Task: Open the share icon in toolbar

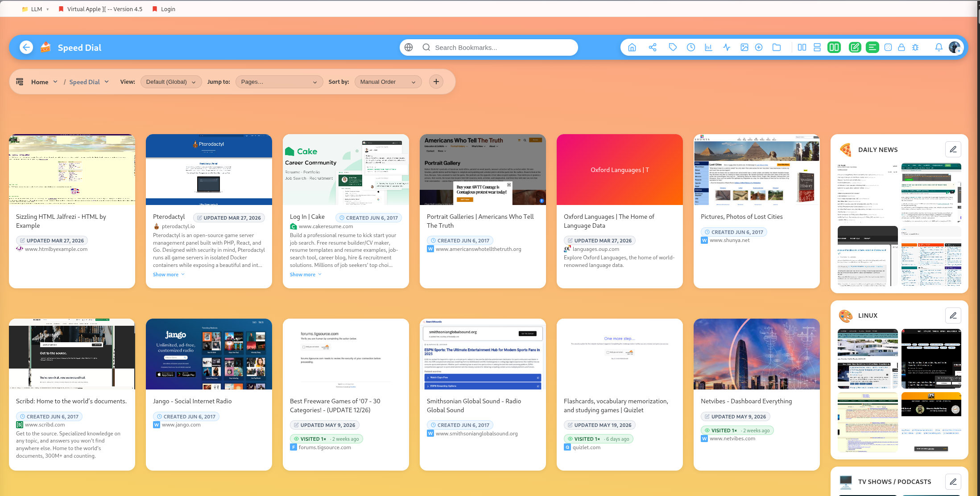Action: 653,47
